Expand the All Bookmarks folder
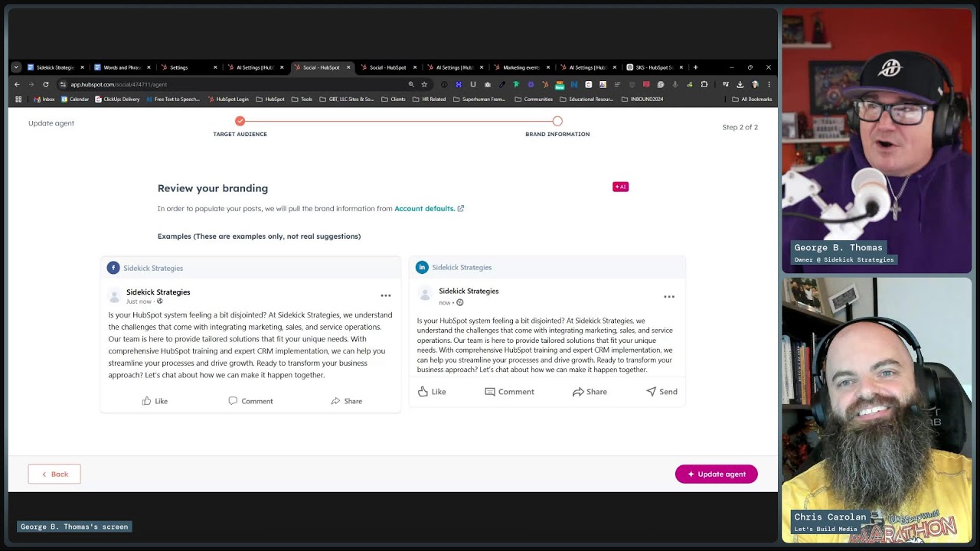Viewport: 980px width, 551px height. click(752, 99)
